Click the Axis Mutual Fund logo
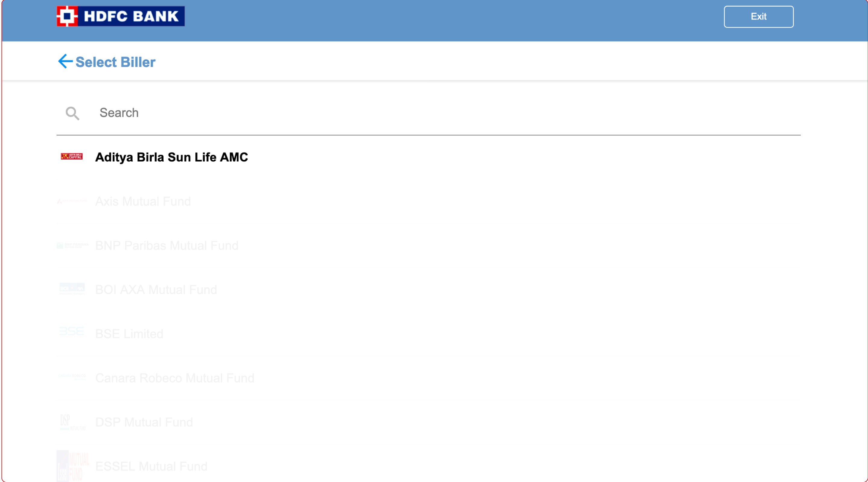 (x=72, y=202)
